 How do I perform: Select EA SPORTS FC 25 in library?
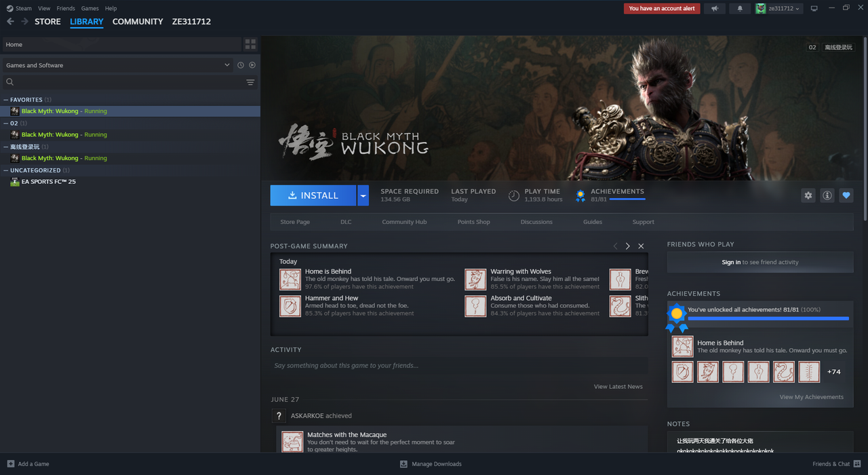(x=48, y=182)
